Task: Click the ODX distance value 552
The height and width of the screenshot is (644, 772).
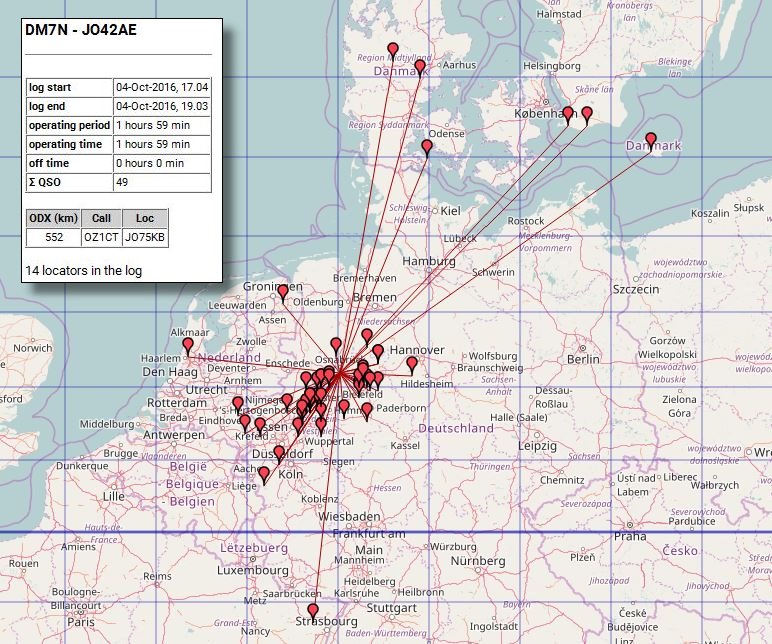Action: 53,237
